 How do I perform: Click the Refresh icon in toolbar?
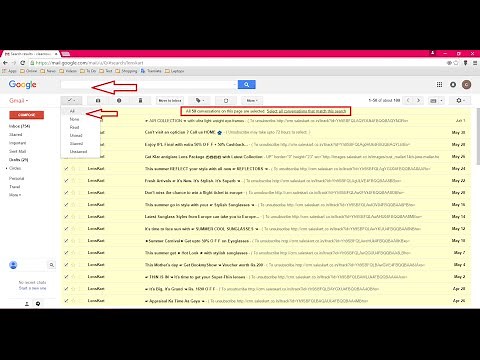226,100
